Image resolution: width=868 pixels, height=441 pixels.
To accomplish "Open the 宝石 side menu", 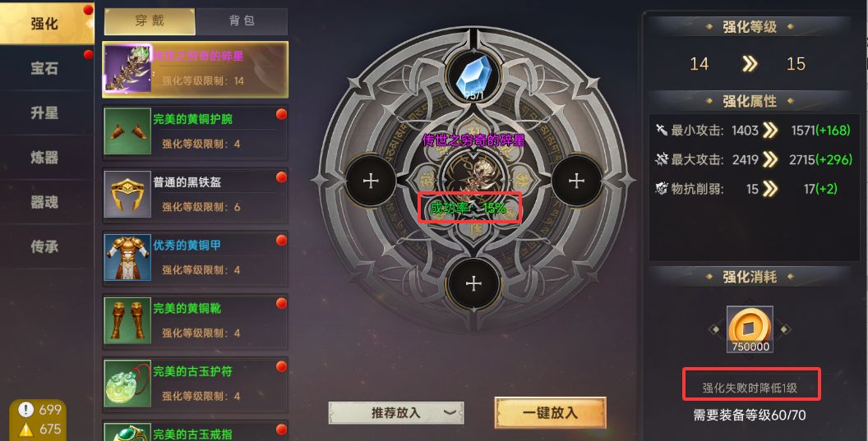I will pyautogui.click(x=45, y=68).
